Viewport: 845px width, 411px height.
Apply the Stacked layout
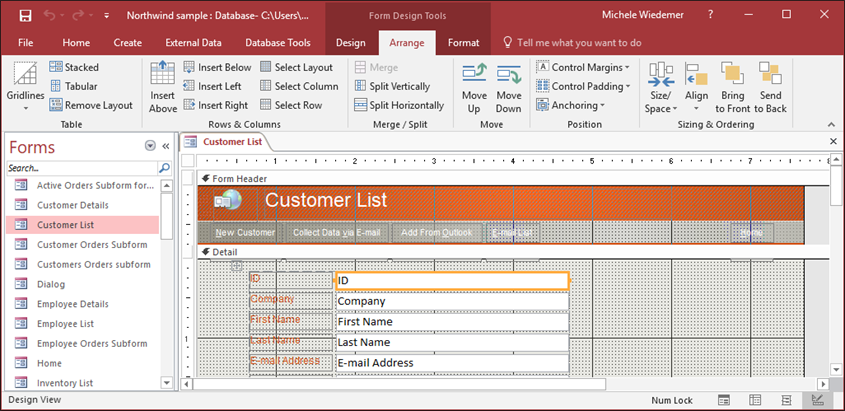[74, 67]
